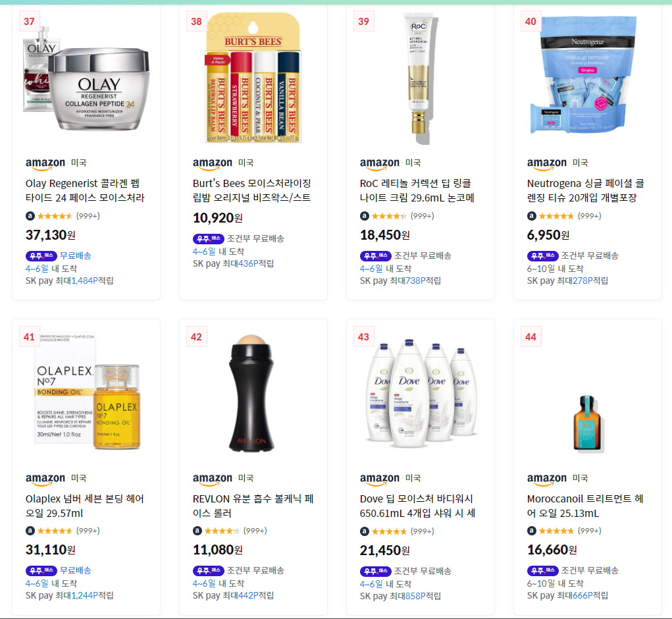The image size is (672, 619).
Task: Open the Burt's Bees lip balm thumbnail
Action: pyautogui.click(x=253, y=78)
